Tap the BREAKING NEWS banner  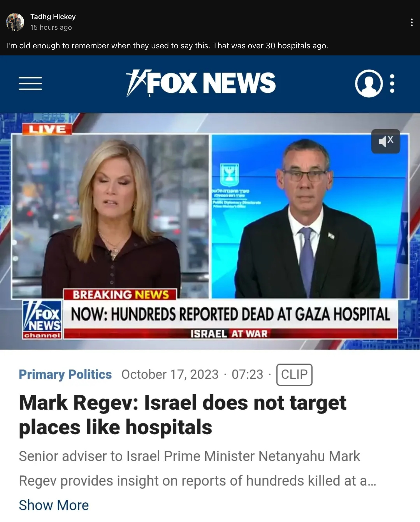coord(120,294)
